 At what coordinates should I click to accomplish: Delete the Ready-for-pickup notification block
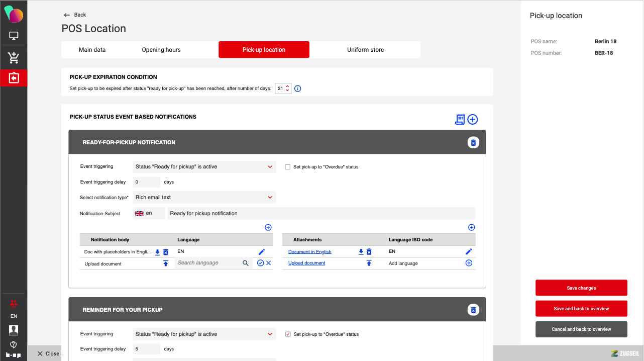473,143
